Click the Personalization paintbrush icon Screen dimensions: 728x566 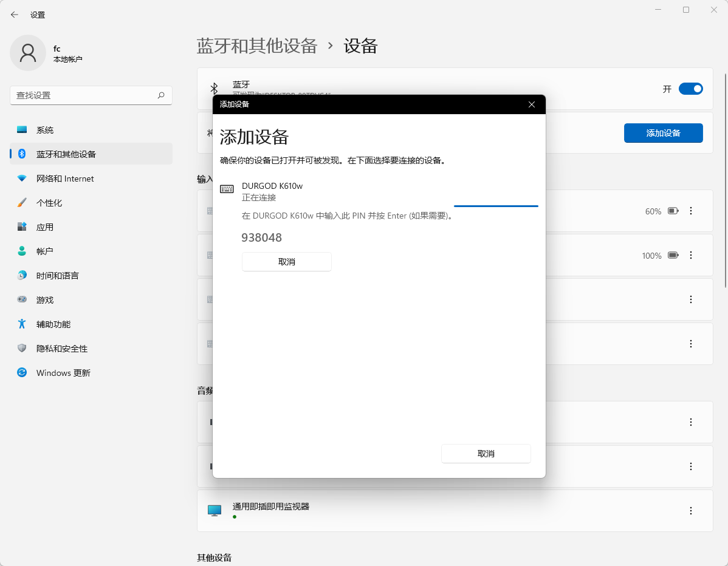(x=22, y=203)
